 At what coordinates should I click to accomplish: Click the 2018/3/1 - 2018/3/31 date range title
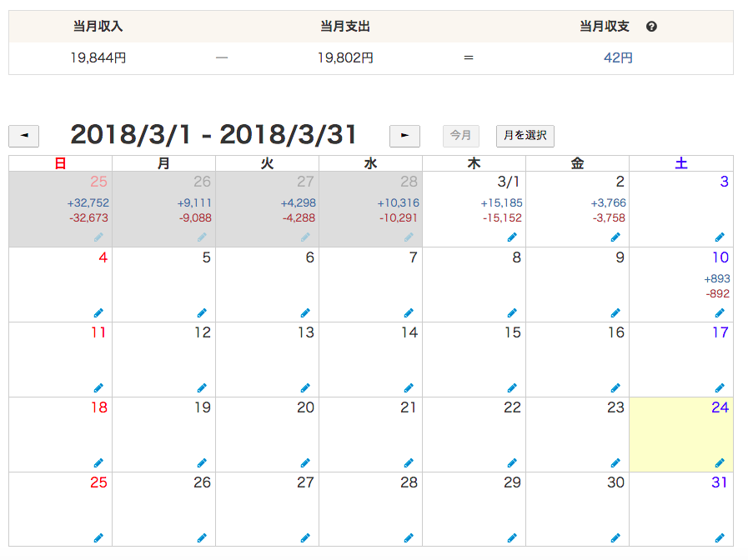(x=213, y=135)
